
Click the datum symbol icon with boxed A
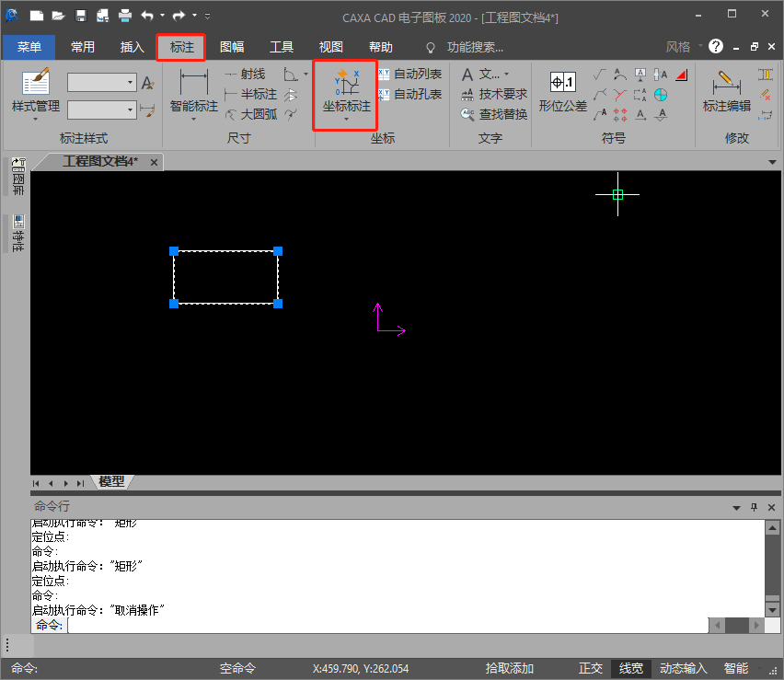(640, 75)
